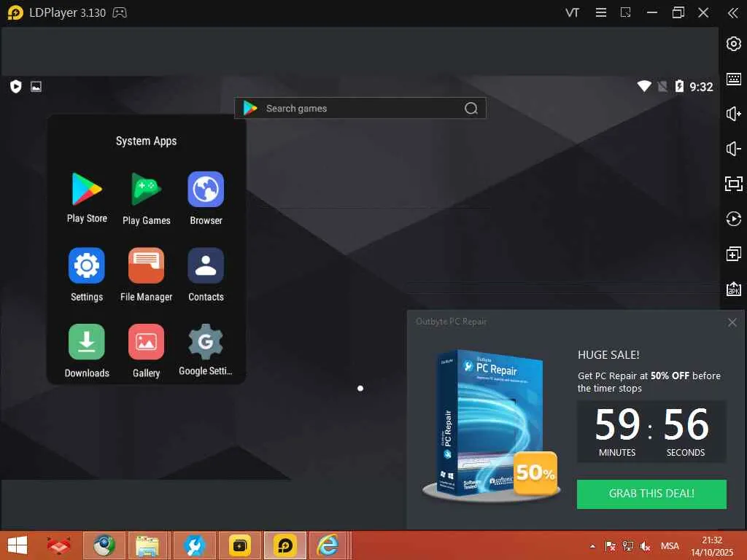The image size is (747, 560).
Task: Click the battery icon in status bar
Action: tap(679, 86)
